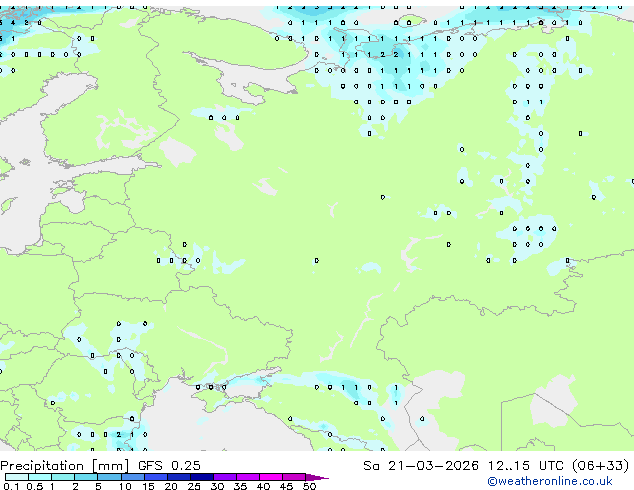Screen dimensions: 634x490
Task: Click the '20' legend scale label
Action: pos(171,486)
